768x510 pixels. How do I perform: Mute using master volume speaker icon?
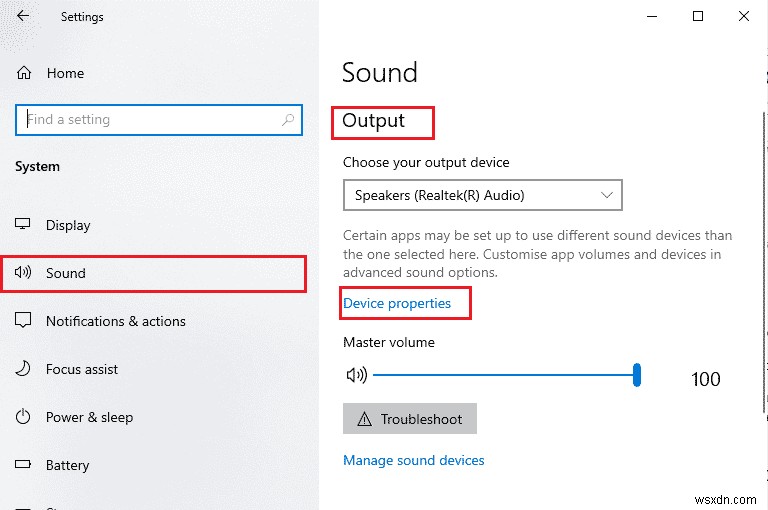(356, 376)
